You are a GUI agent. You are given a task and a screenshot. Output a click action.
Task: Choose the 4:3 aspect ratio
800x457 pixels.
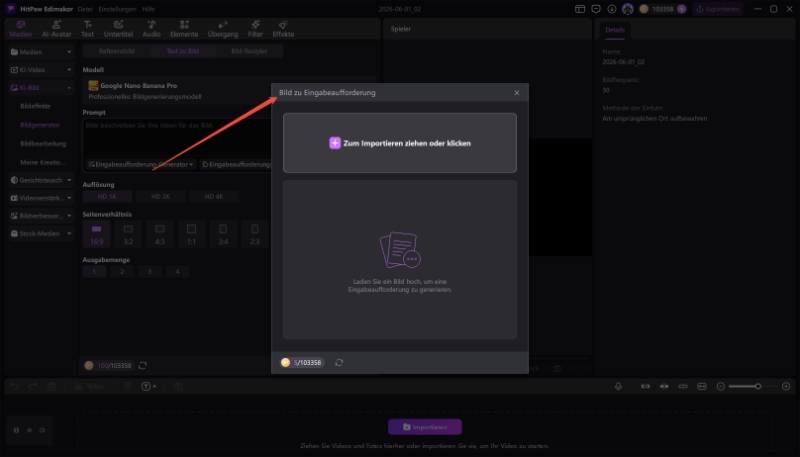coord(160,234)
